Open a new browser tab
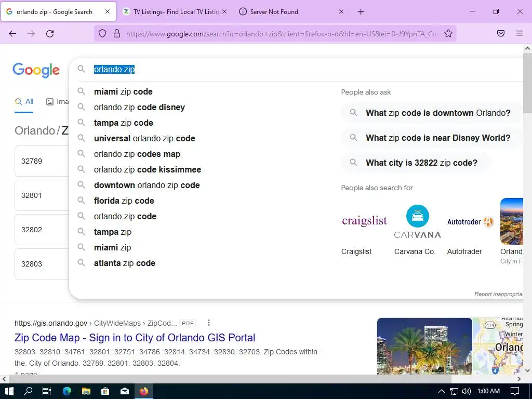532x399 pixels. [x=361, y=12]
